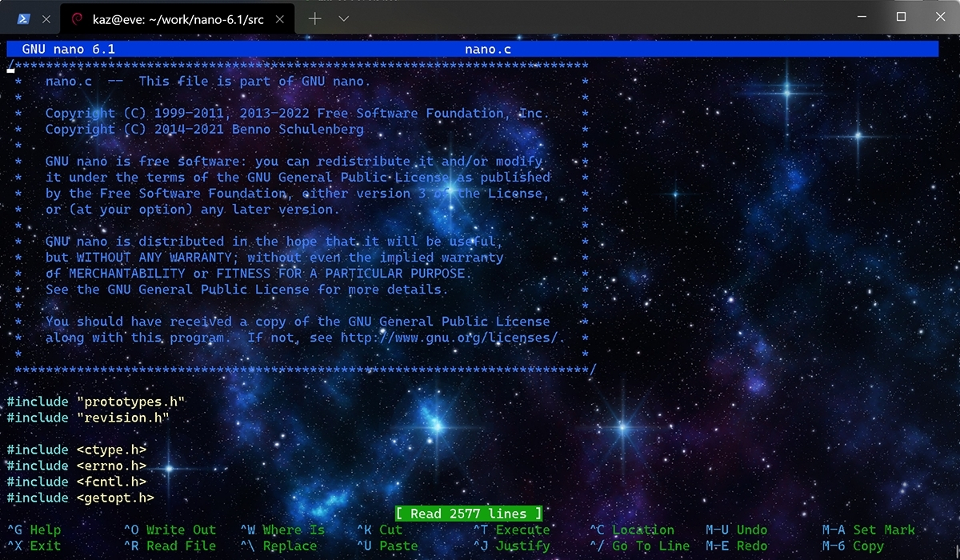The width and height of the screenshot is (960, 560).
Task: Maximize the terminal window
Action: pyautogui.click(x=901, y=17)
